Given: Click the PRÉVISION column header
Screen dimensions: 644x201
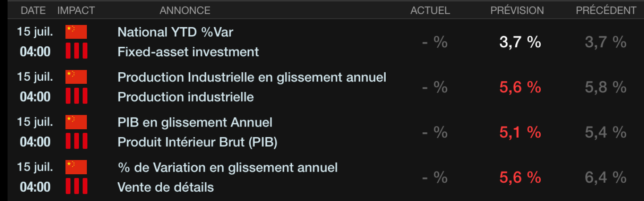Looking at the screenshot, I should pyautogui.click(x=517, y=10).
